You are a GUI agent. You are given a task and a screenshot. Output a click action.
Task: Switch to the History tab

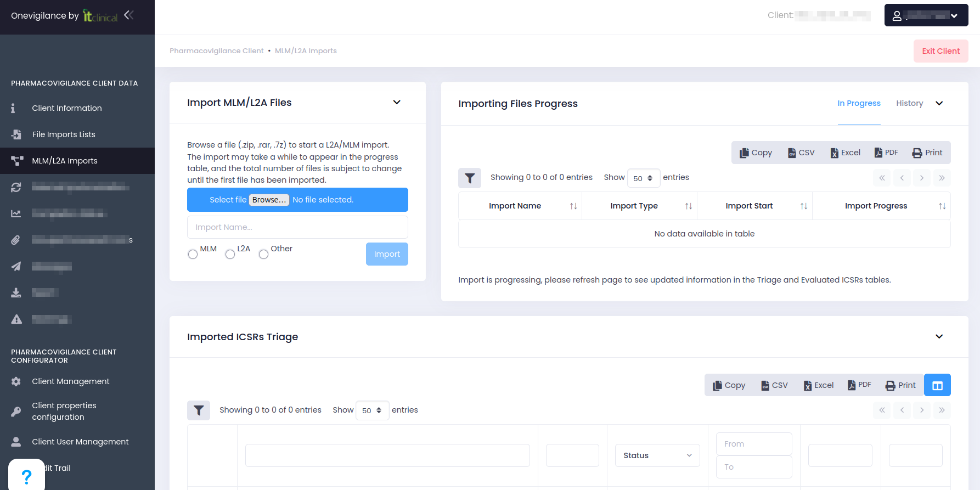[909, 103]
